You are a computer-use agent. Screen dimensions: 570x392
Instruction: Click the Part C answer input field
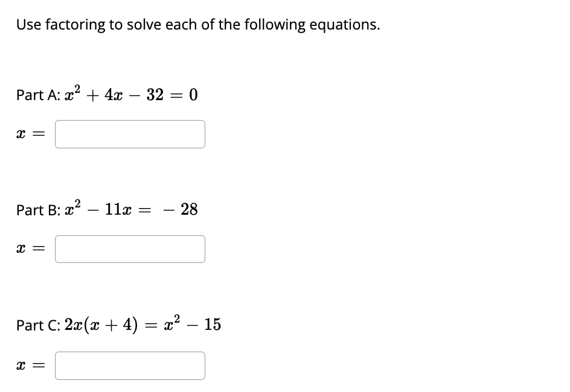[130, 365]
